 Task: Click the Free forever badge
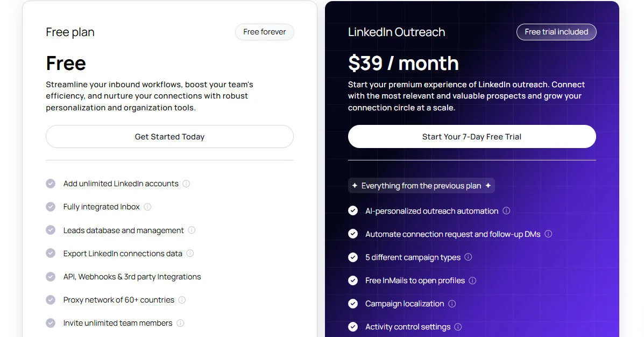tap(264, 32)
